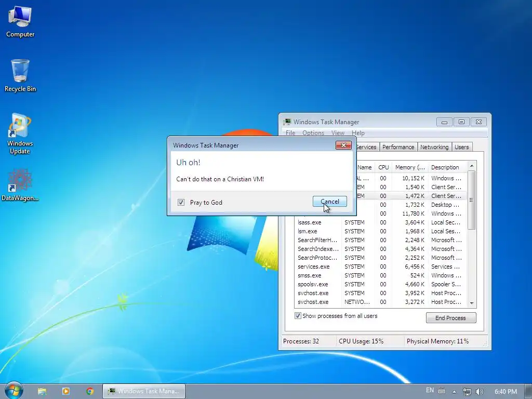Select the services.exe process row
The image size is (532, 399).
380,267
